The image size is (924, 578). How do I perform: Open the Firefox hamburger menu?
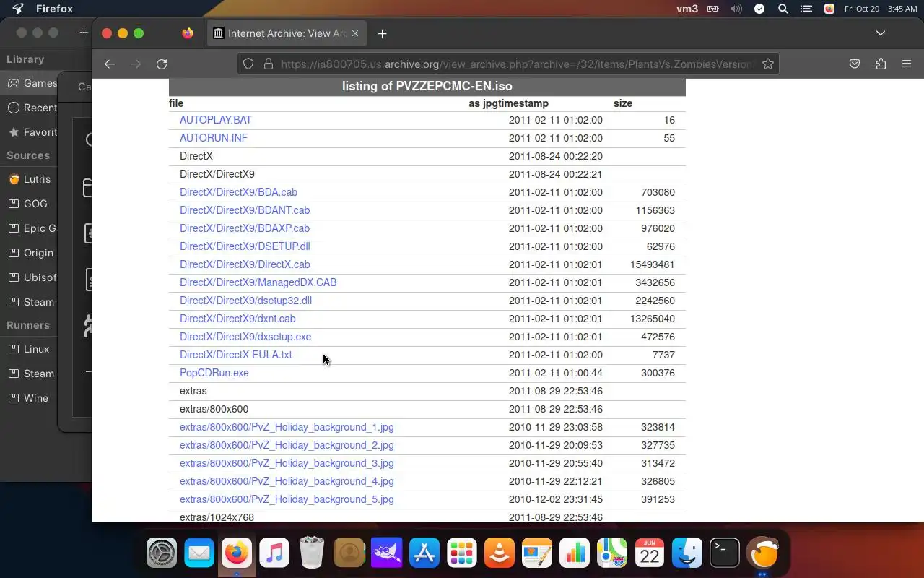(x=907, y=64)
